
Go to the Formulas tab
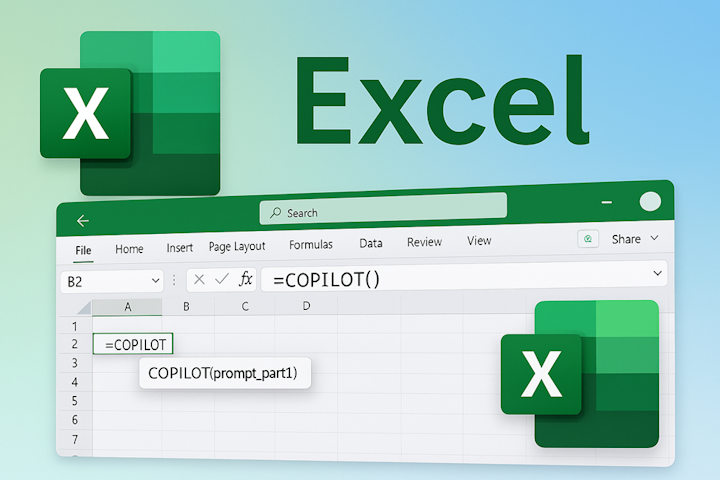click(x=311, y=244)
